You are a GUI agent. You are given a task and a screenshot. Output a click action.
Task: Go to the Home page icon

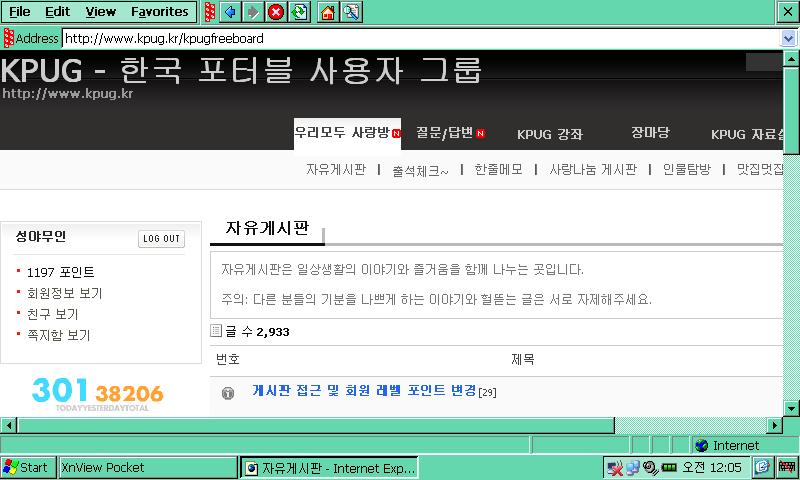(328, 12)
